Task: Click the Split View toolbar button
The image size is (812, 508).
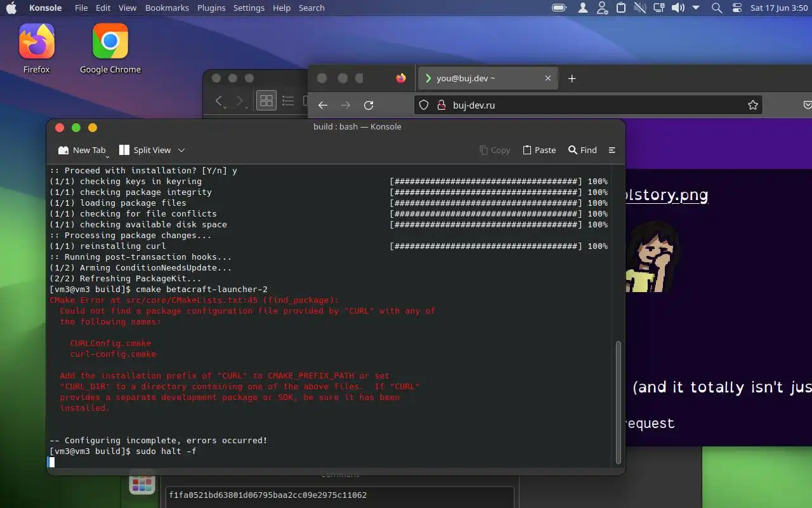Action: click(x=145, y=150)
